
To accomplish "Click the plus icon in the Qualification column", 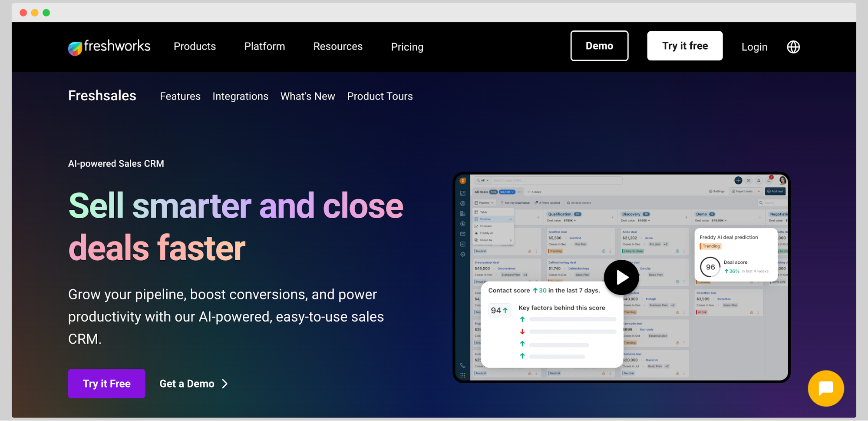I will tap(612, 217).
